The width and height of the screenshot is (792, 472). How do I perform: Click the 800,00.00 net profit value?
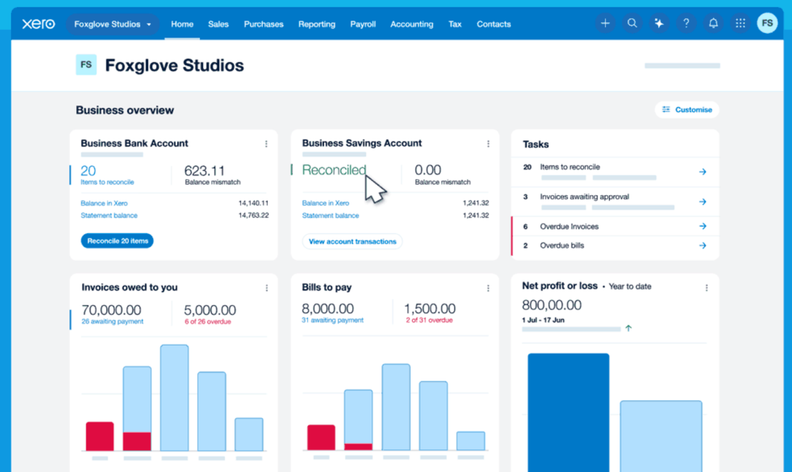click(552, 305)
